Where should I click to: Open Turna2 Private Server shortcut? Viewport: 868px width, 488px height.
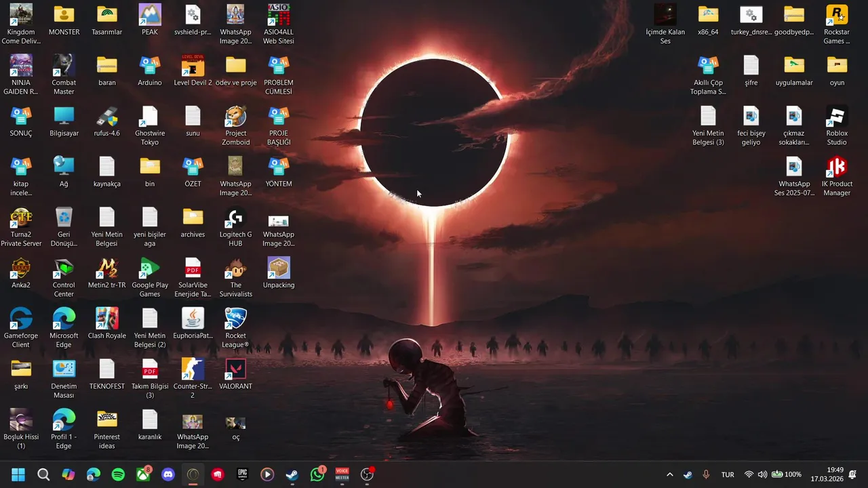[21, 227]
